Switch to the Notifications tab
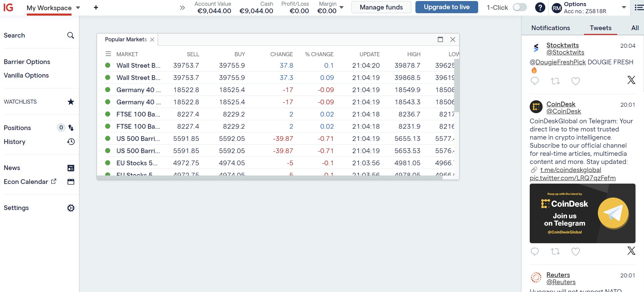 point(550,28)
